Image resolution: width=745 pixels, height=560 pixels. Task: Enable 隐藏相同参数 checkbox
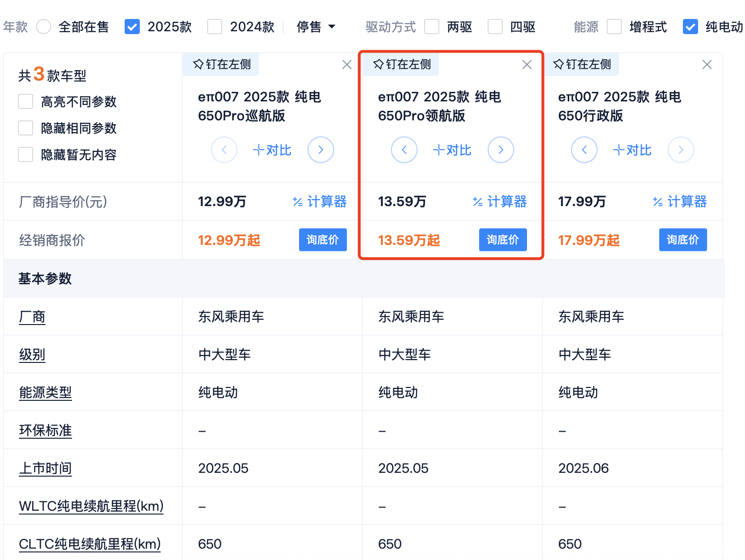point(26,128)
